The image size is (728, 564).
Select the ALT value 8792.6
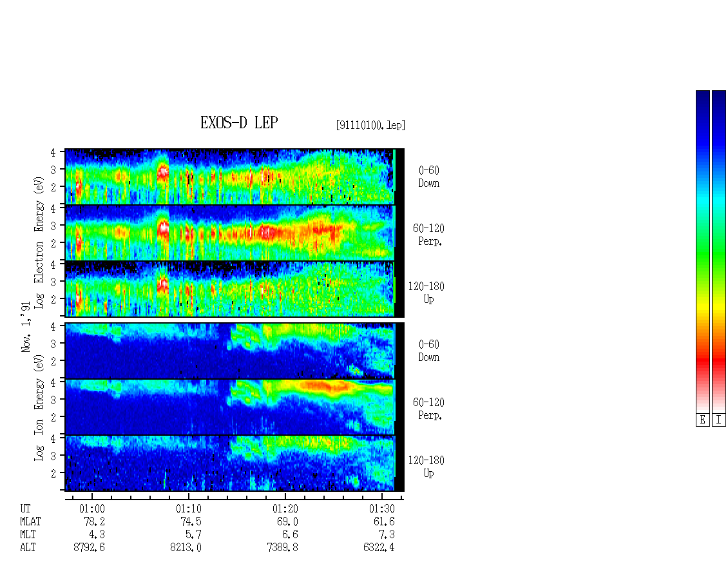pos(89,547)
